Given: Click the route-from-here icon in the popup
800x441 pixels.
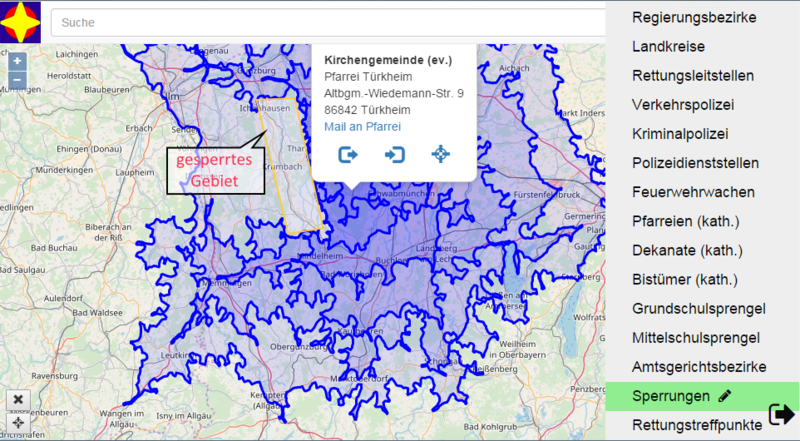Looking at the screenshot, I should pos(348,154).
